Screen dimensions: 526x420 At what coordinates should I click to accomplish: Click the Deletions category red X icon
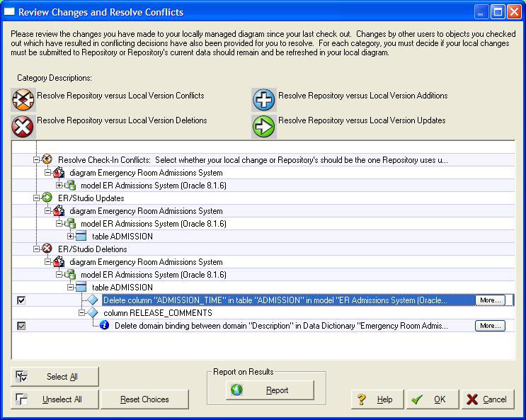23,126
